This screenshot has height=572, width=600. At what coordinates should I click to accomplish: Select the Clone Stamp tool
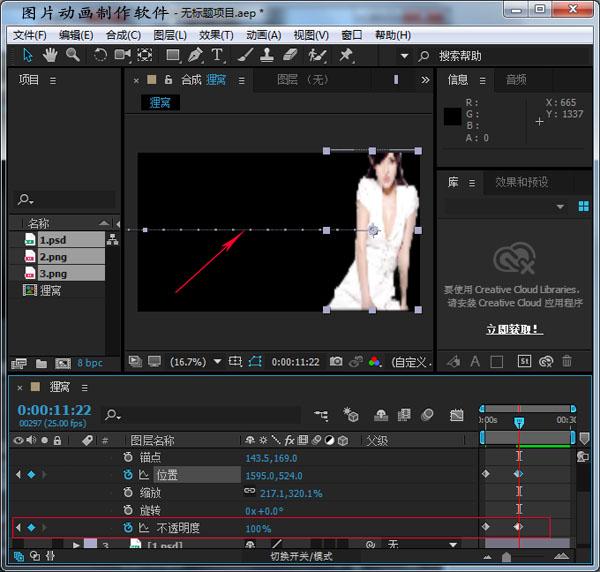(267, 55)
